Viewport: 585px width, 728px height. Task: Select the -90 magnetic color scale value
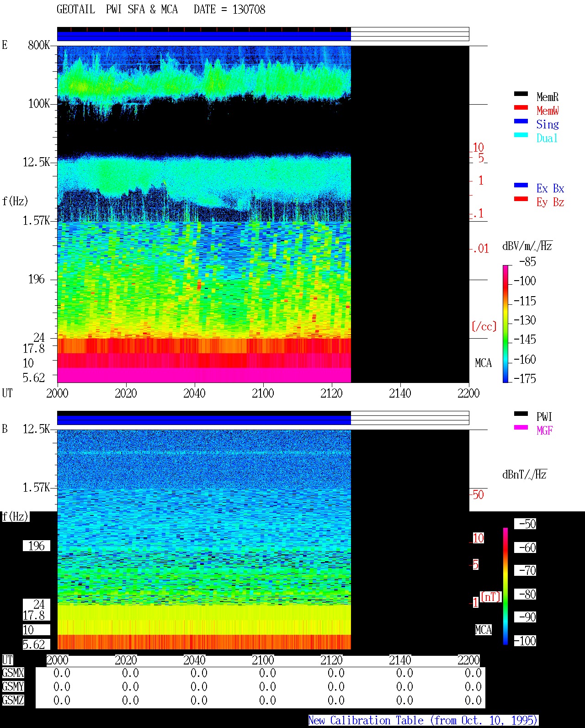(x=525, y=617)
